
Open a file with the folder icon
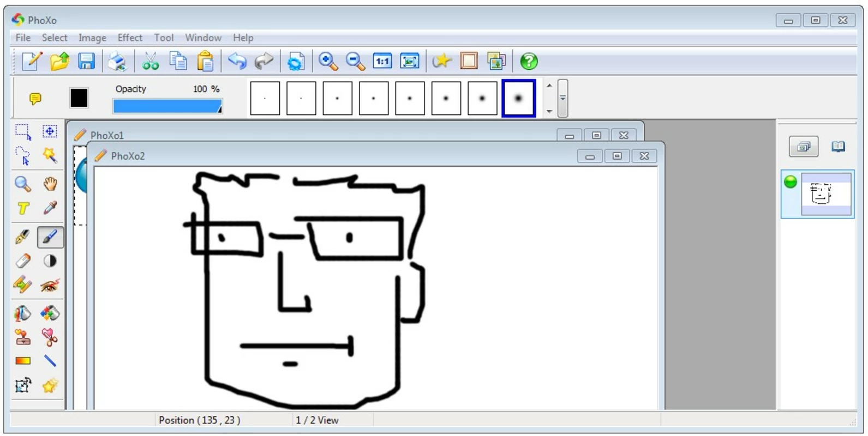tap(59, 61)
